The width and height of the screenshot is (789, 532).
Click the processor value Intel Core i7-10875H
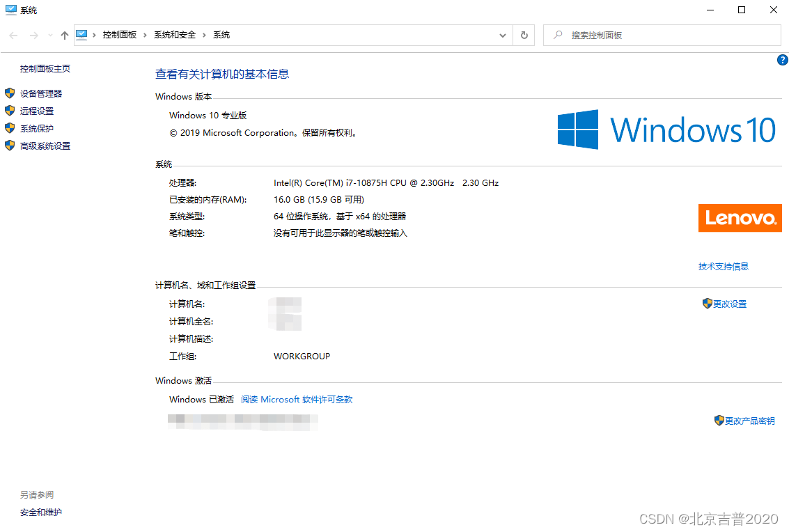coord(386,182)
